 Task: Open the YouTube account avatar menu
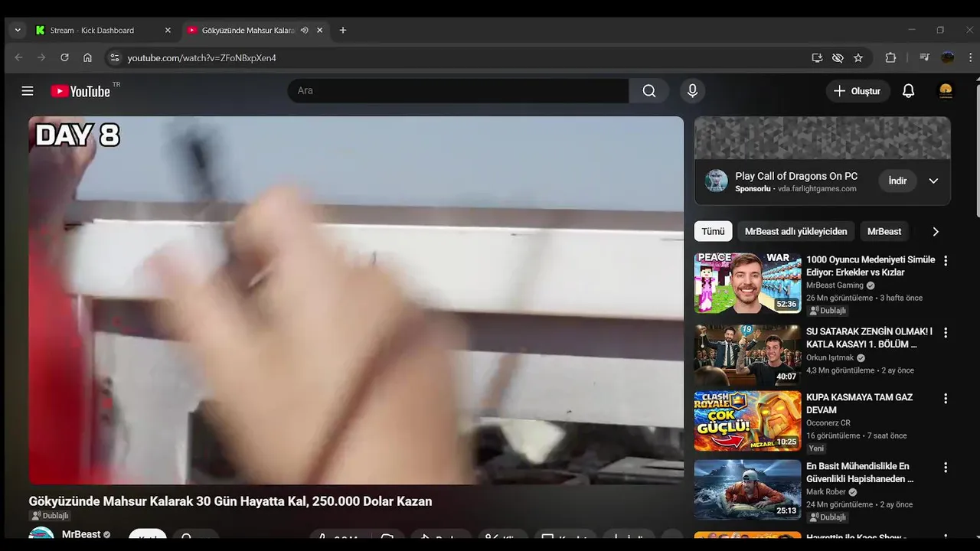click(x=946, y=91)
